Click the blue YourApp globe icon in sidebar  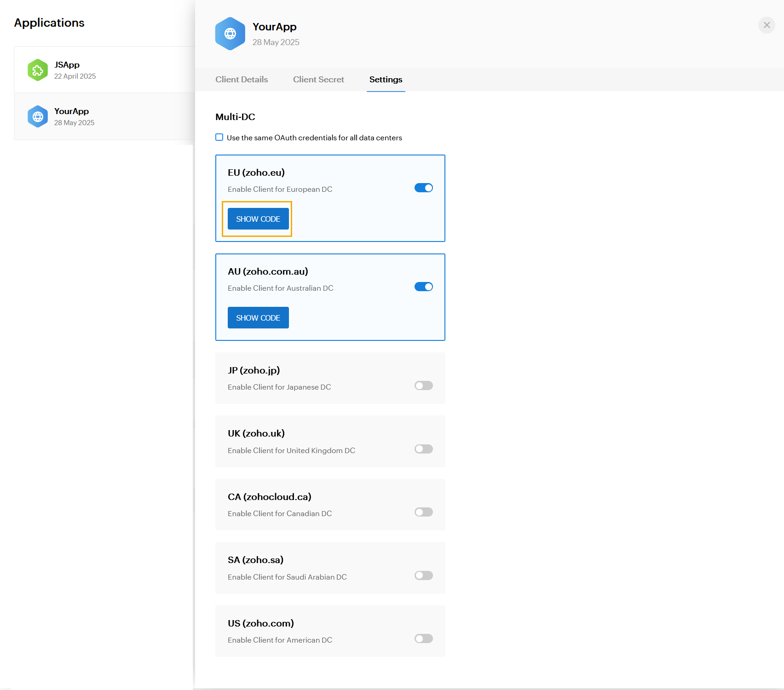tap(38, 116)
